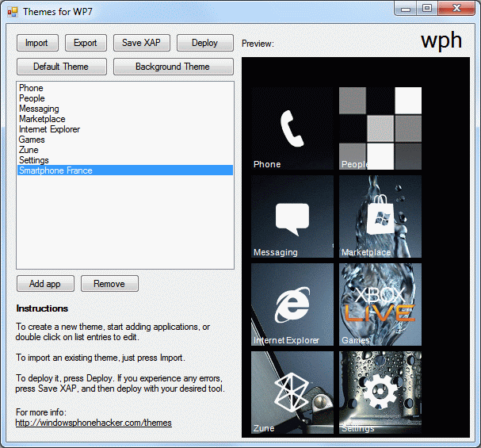This screenshot has width=481, height=448.
Task: Click the Themes for WP7 title bar icon
Action: [x=13, y=12]
